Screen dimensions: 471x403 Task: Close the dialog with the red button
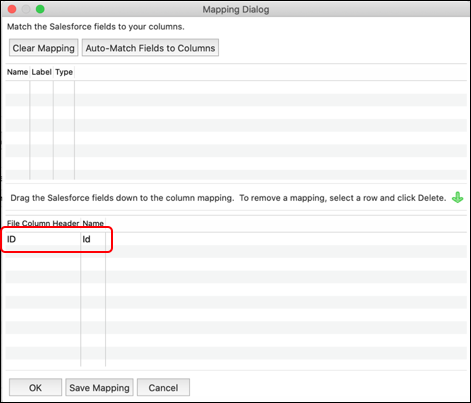pyautogui.click(x=12, y=9)
